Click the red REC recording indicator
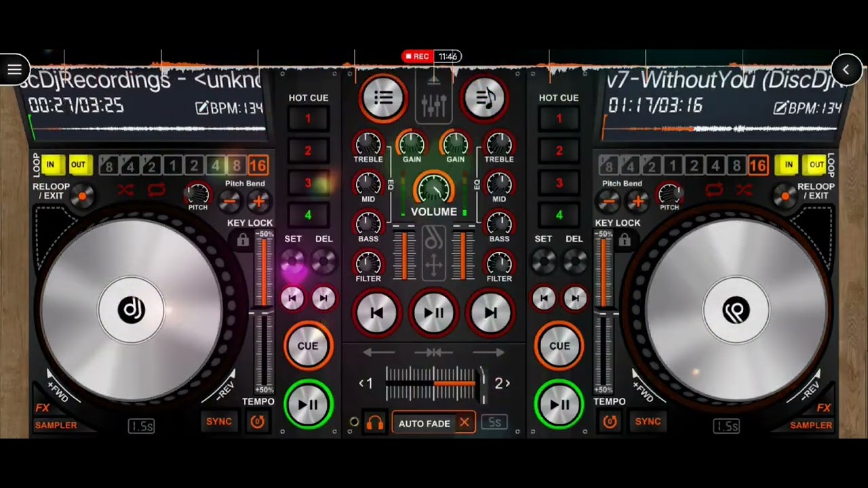Image resolution: width=868 pixels, height=488 pixels. tap(417, 56)
